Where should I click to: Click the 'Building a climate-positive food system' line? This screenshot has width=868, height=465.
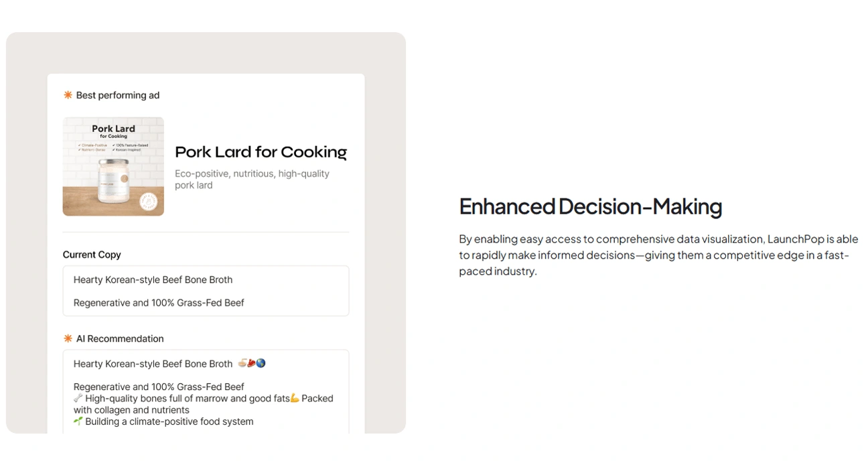169,421
